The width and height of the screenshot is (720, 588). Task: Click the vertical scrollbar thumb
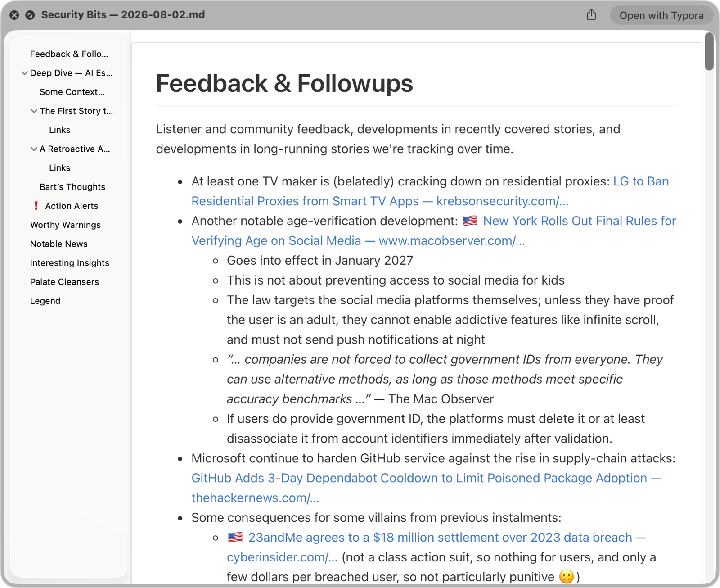tap(709, 51)
